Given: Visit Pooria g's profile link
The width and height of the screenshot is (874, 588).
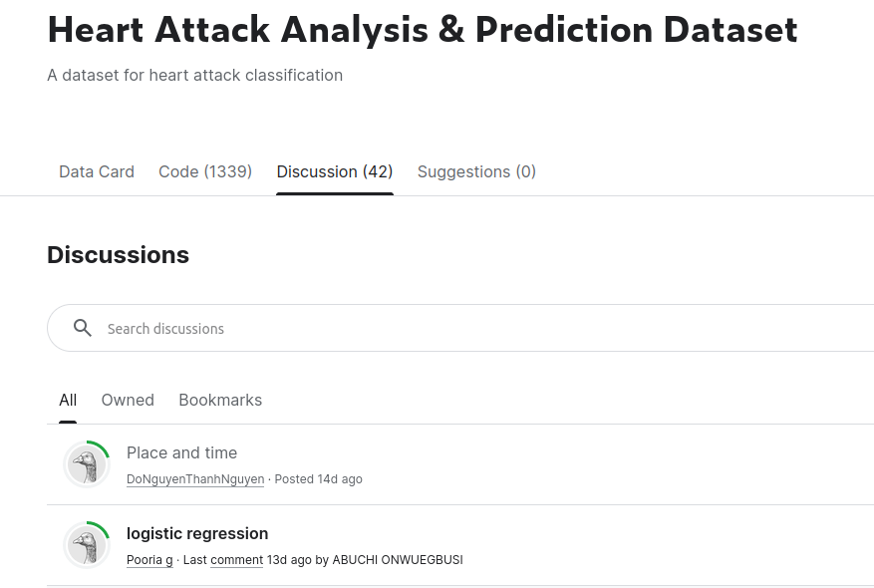Looking at the screenshot, I should pos(149,560).
